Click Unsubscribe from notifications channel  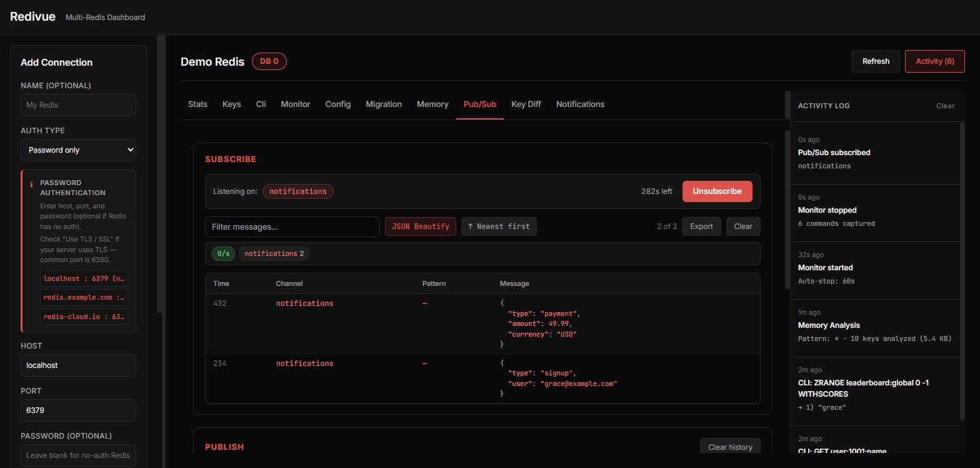point(717,191)
